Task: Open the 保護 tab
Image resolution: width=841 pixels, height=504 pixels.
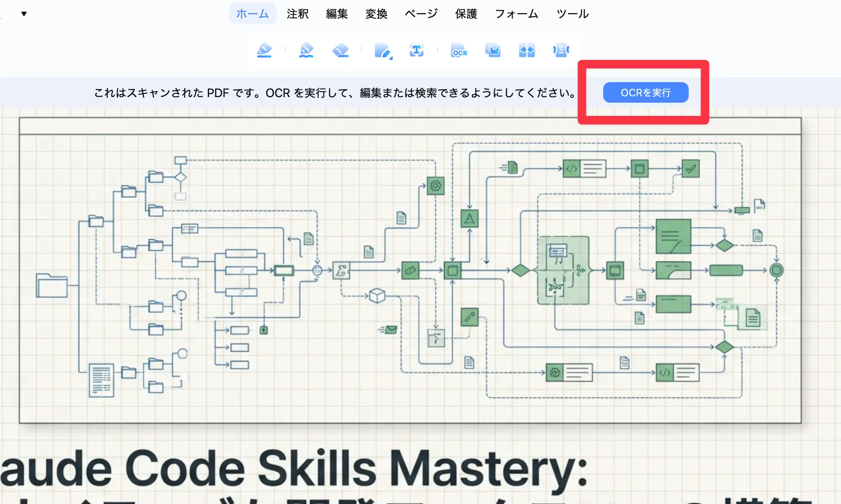Action: coord(466,14)
